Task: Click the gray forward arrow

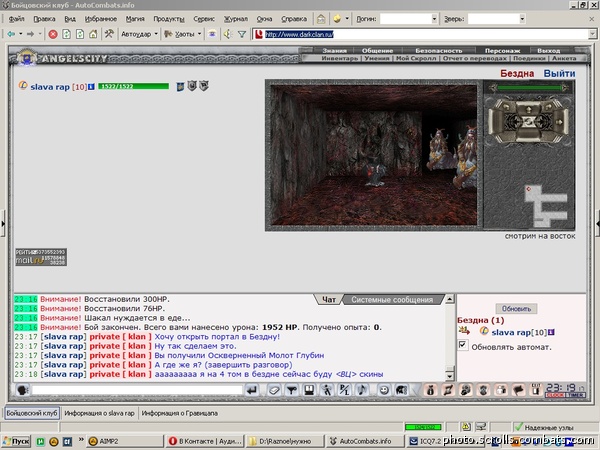Action: pos(31,34)
